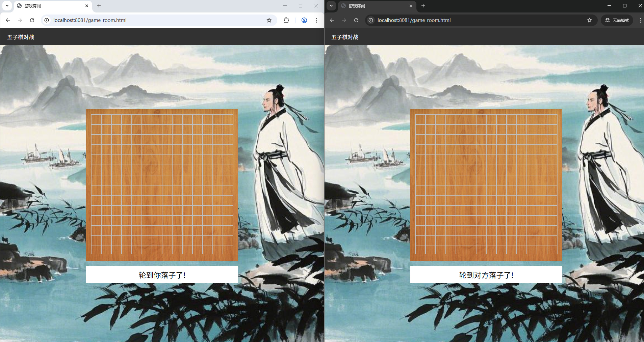Minimize the left browser window
This screenshot has height=342, width=644.
[x=285, y=6]
